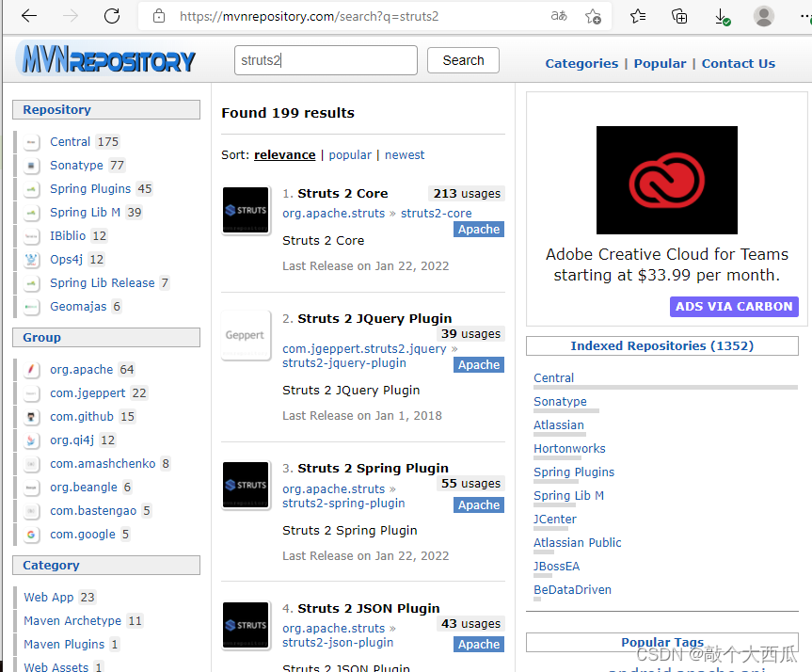Open the favorites list icon
Image resolution: width=812 pixels, height=672 pixels.
[x=638, y=16]
